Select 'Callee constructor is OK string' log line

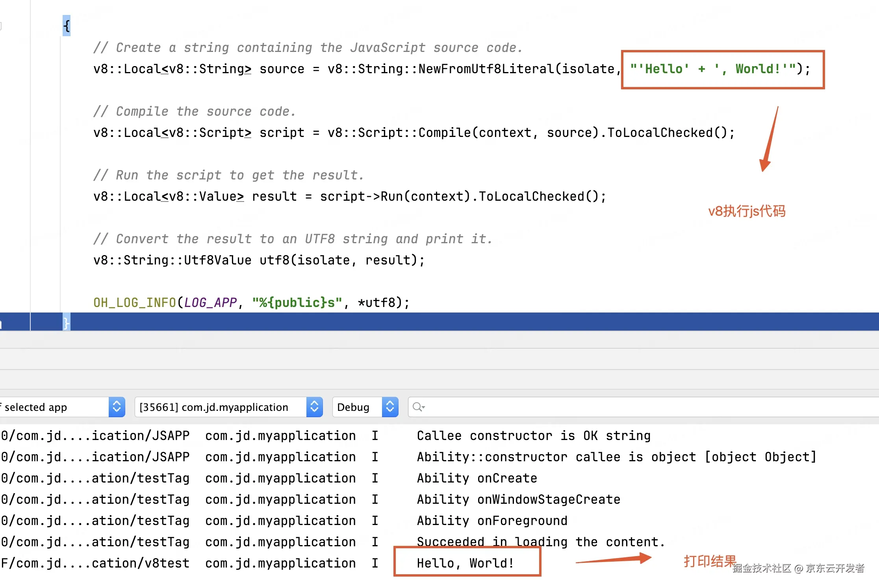click(534, 436)
